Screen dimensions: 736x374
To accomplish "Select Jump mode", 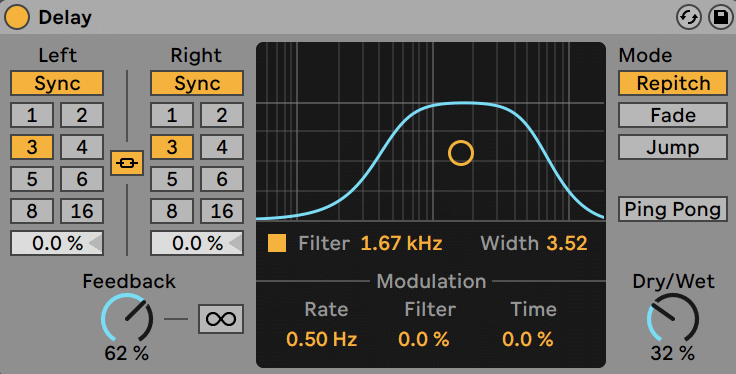I will tap(673, 147).
